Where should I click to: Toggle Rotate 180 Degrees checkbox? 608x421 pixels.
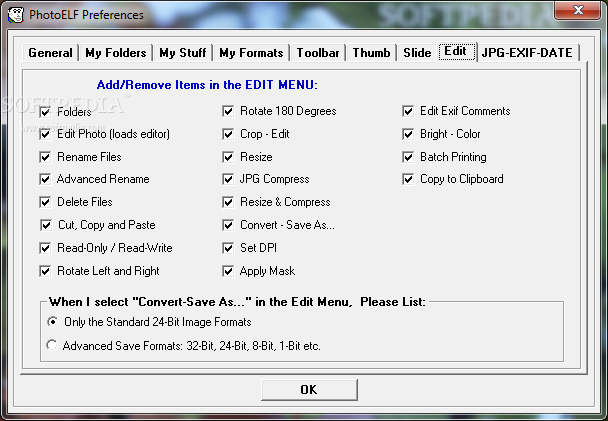tap(228, 112)
